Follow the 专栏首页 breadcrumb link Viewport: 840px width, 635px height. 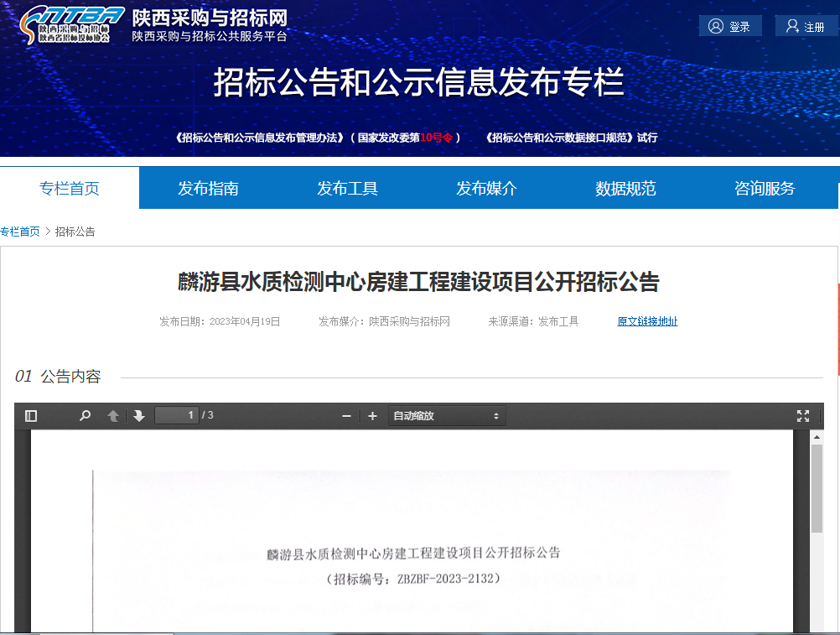point(20,232)
